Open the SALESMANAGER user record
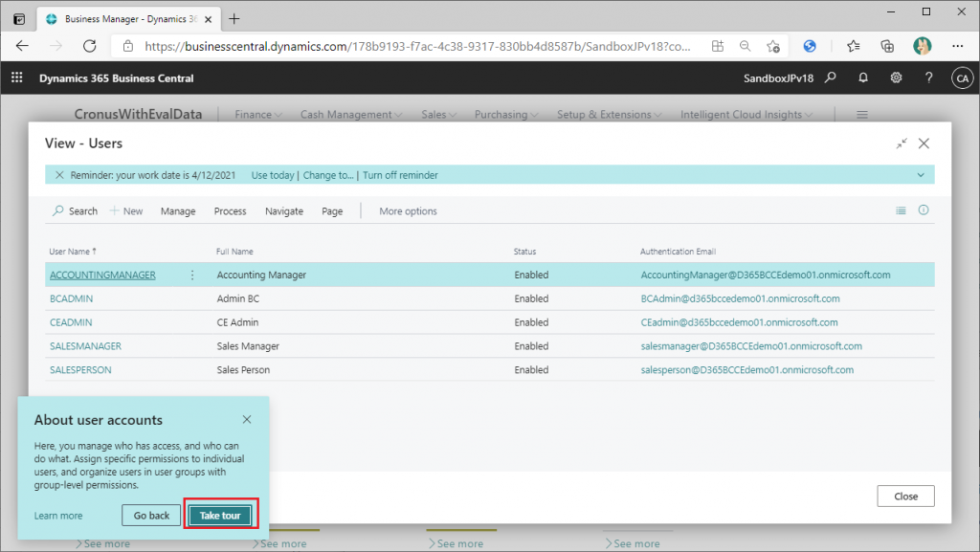The height and width of the screenshot is (552, 980). click(x=85, y=346)
